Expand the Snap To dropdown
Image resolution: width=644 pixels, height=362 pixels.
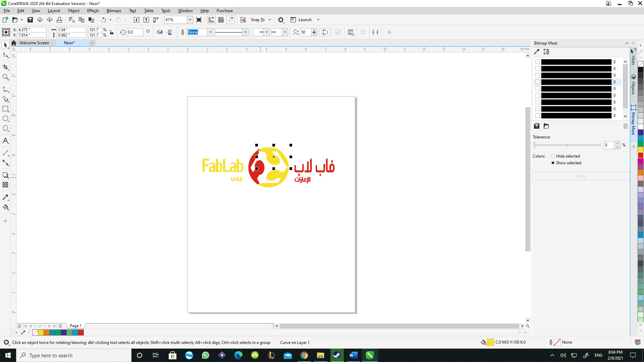coord(270,20)
